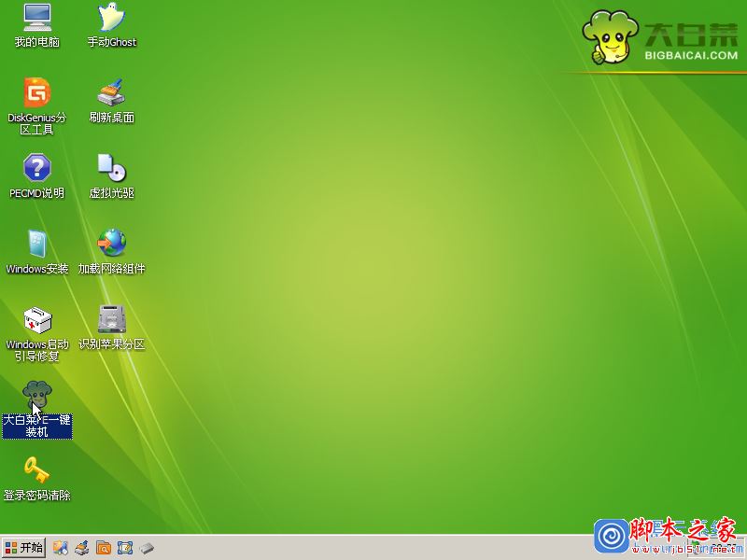
Task: Click the blue screen-edit quick launch icon
Action: [x=125, y=548]
